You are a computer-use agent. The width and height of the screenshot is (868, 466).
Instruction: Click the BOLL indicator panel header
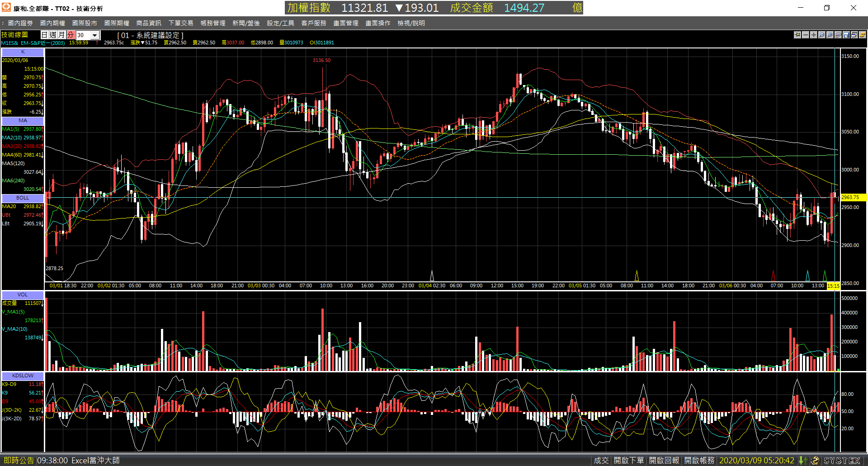point(23,198)
